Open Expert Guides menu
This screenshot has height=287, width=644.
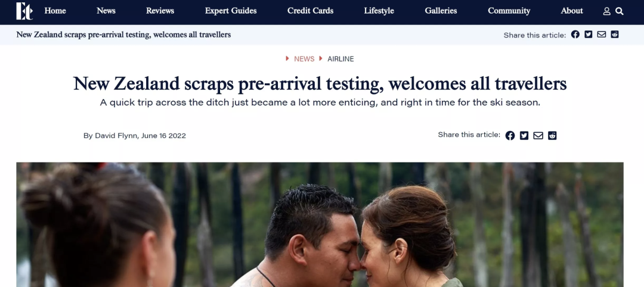[231, 11]
